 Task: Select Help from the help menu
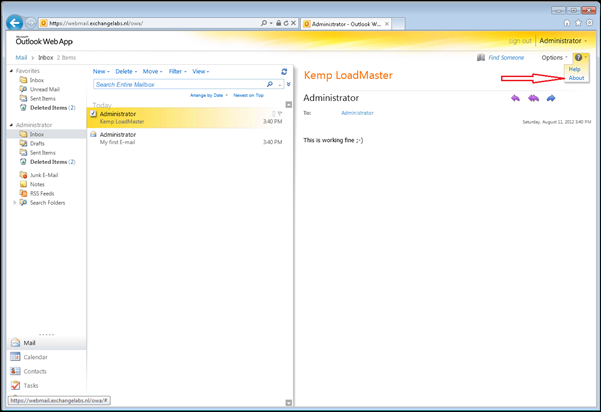pos(574,69)
